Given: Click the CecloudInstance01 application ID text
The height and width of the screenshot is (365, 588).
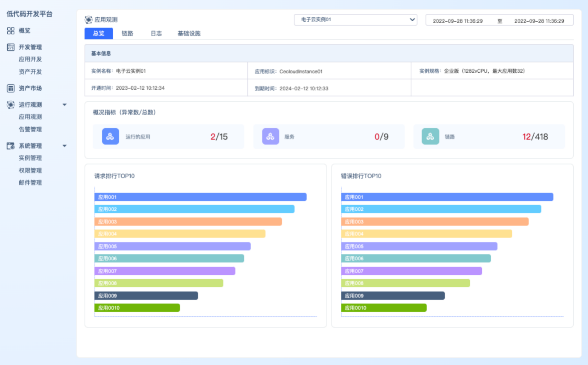Looking at the screenshot, I should 301,72.
